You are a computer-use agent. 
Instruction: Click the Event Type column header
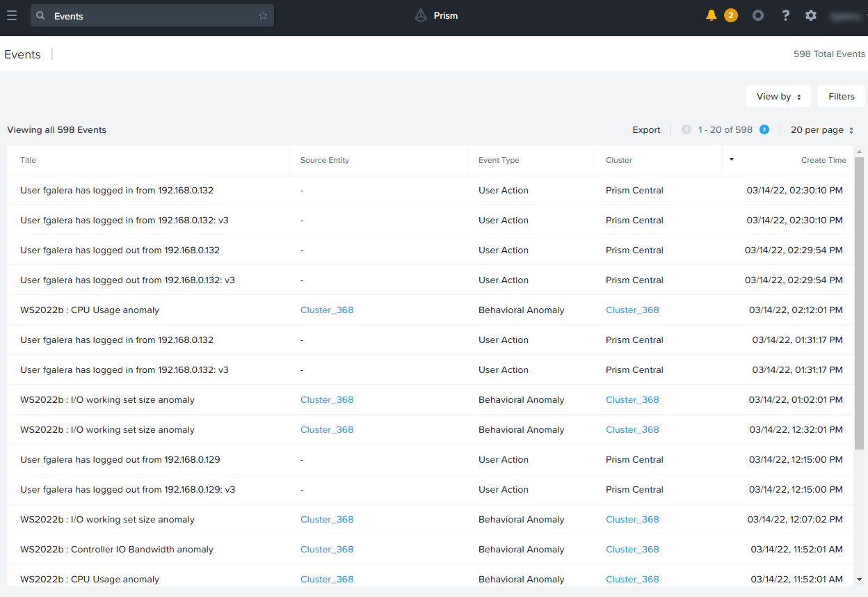pyautogui.click(x=499, y=160)
